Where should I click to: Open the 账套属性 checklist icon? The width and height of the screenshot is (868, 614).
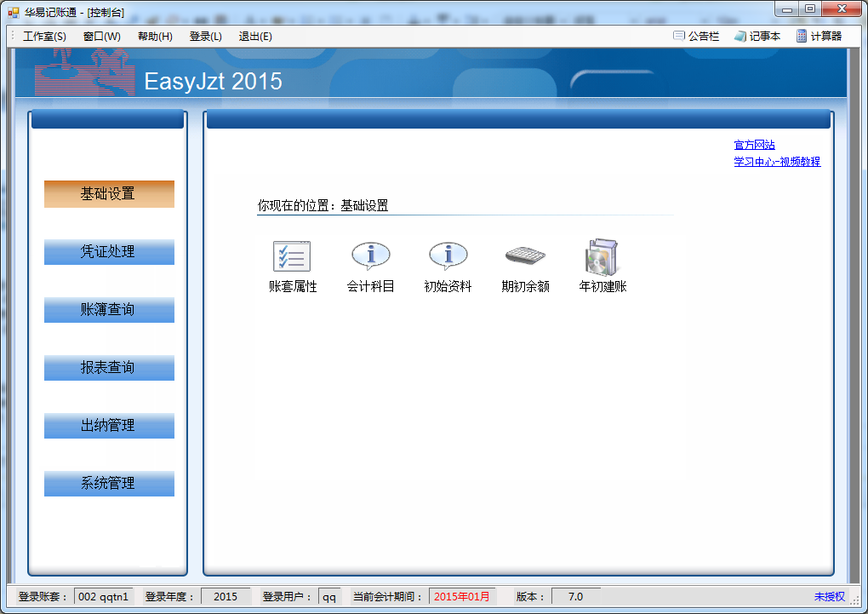292,256
